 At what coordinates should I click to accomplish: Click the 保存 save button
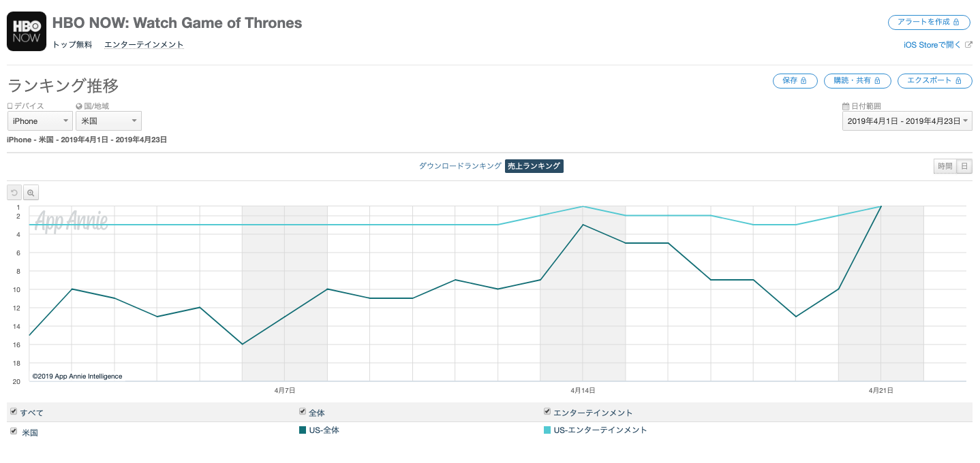[795, 80]
